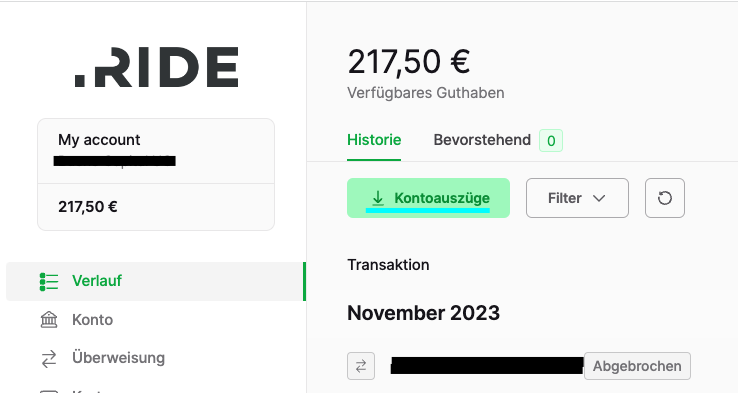Open the Konto menu label

(92, 320)
